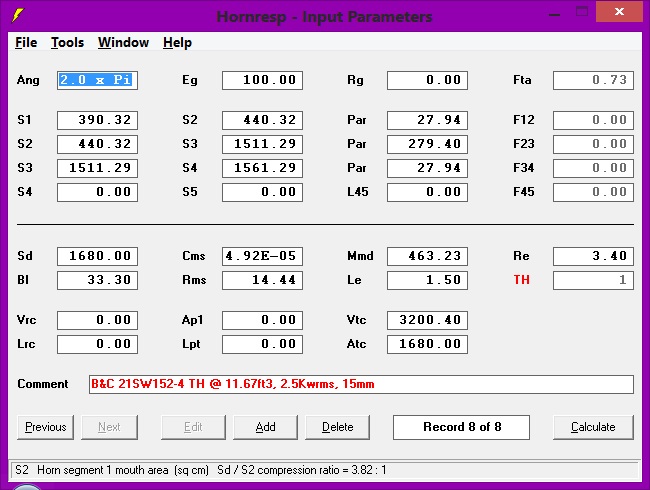Click the Hornresp lightning bolt icon

[x=17, y=15]
